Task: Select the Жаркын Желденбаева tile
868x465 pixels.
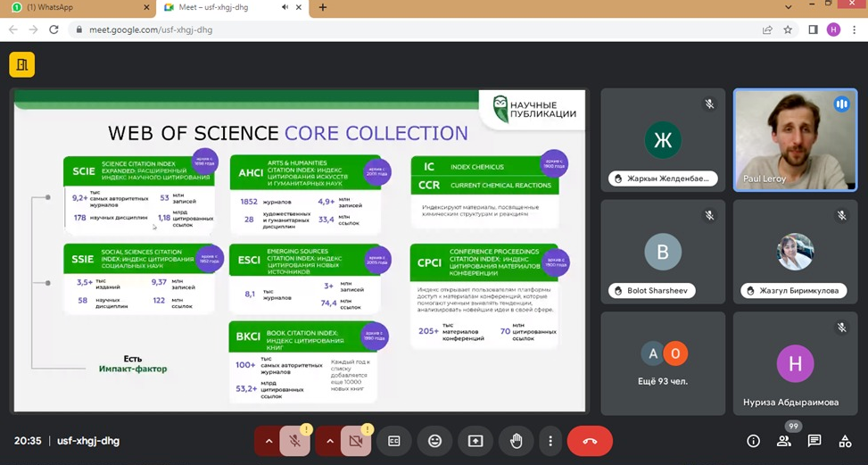Action: 663,140
